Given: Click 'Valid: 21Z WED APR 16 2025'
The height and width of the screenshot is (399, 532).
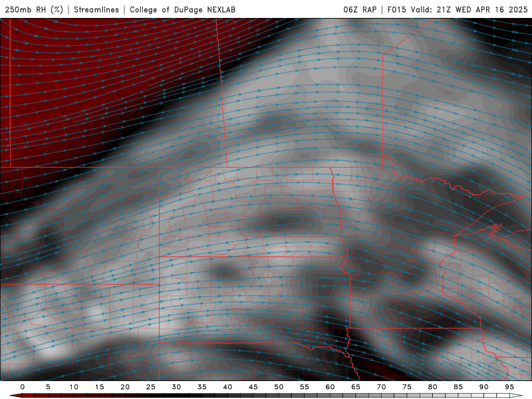Looking at the screenshot, I should (x=469, y=10).
